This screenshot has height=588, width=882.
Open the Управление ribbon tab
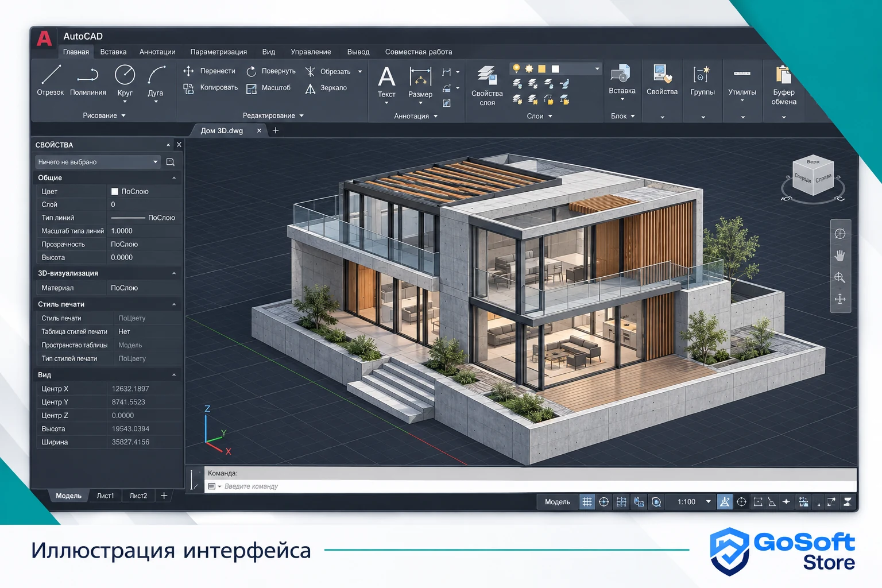coord(311,52)
